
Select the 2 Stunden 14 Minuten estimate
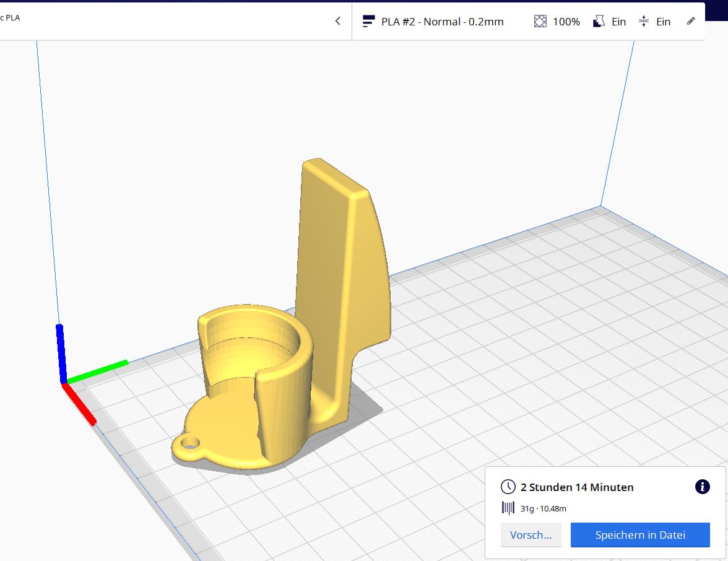577,487
